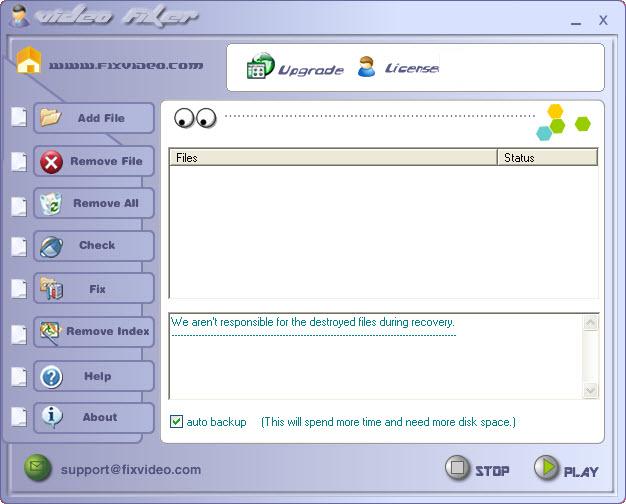This screenshot has width=626, height=504.
Task: Click the support@fixvideo.com email link
Action: 131,470
